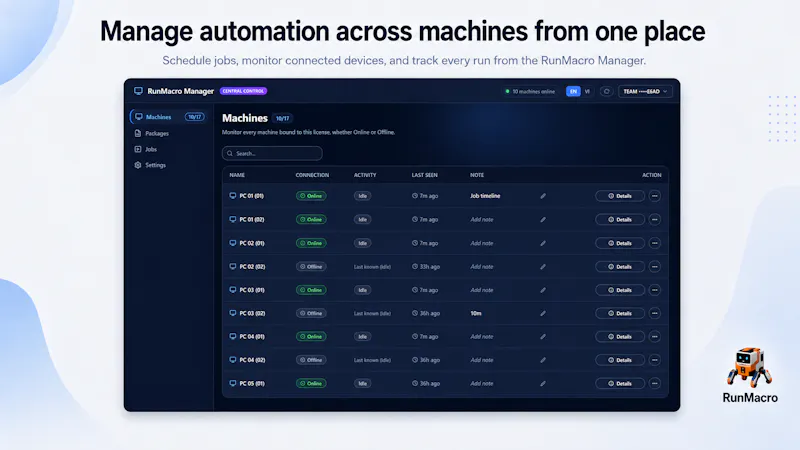This screenshot has width=800, height=450.
Task: Click monitor icon beside PC 05 (01)
Action: [233, 384]
